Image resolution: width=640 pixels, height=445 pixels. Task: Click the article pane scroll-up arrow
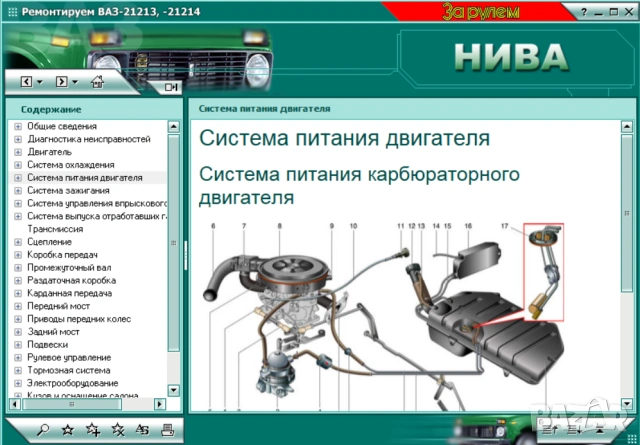627,127
